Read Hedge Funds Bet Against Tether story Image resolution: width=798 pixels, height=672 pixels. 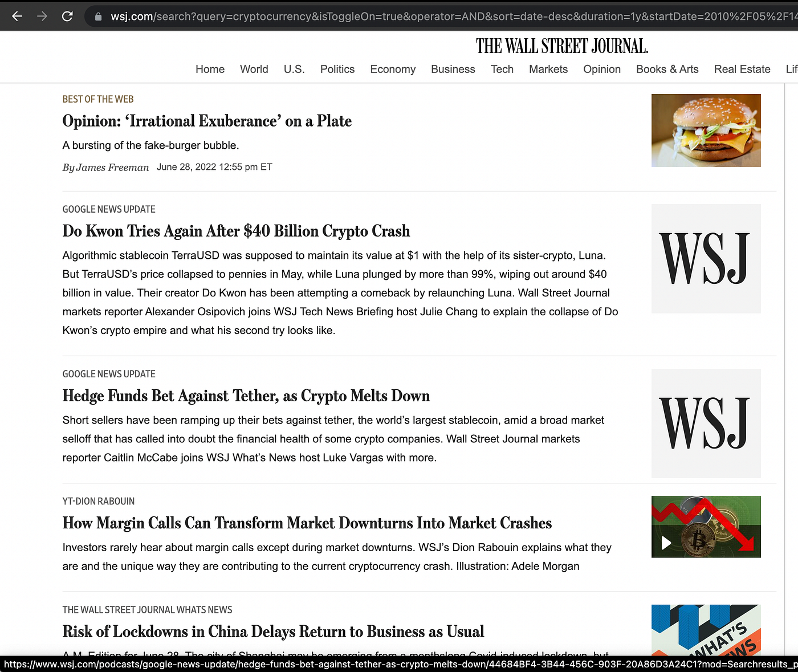click(x=246, y=396)
